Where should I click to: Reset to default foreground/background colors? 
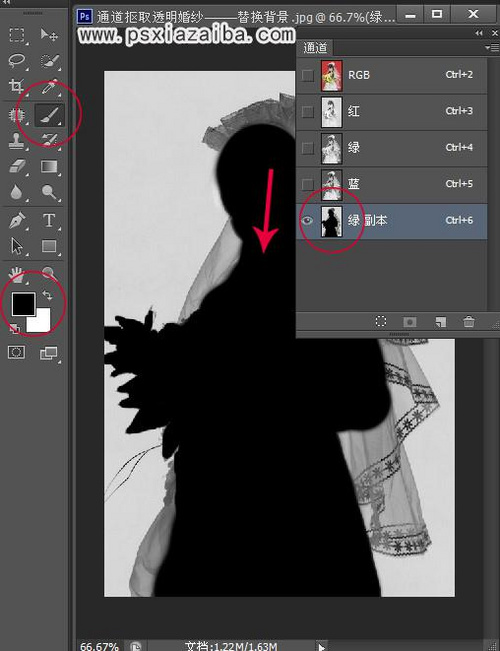click(14, 328)
